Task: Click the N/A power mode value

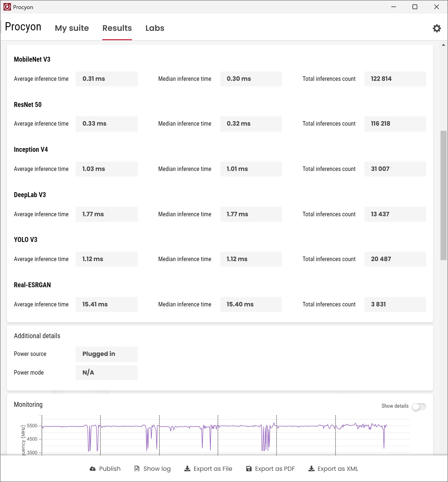Action: click(106, 373)
